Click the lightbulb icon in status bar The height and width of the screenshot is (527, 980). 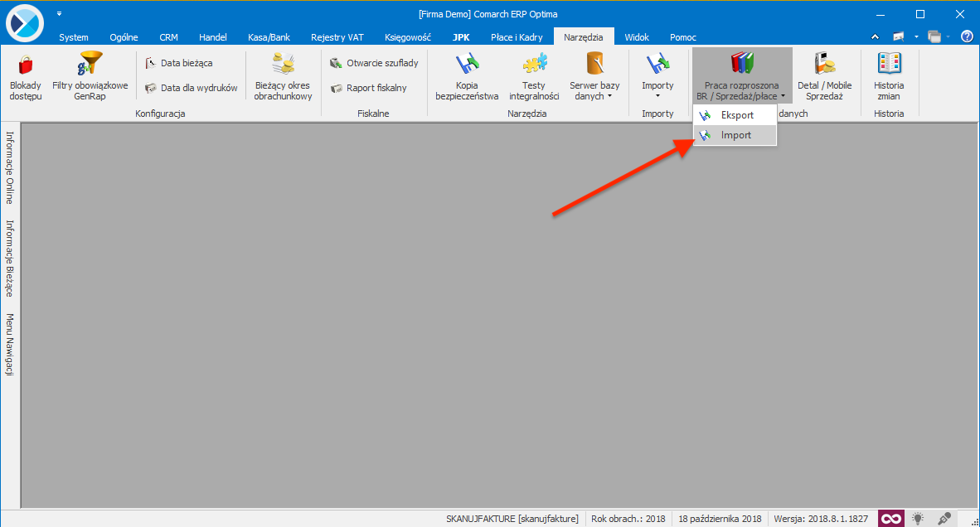click(x=918, y=519)
